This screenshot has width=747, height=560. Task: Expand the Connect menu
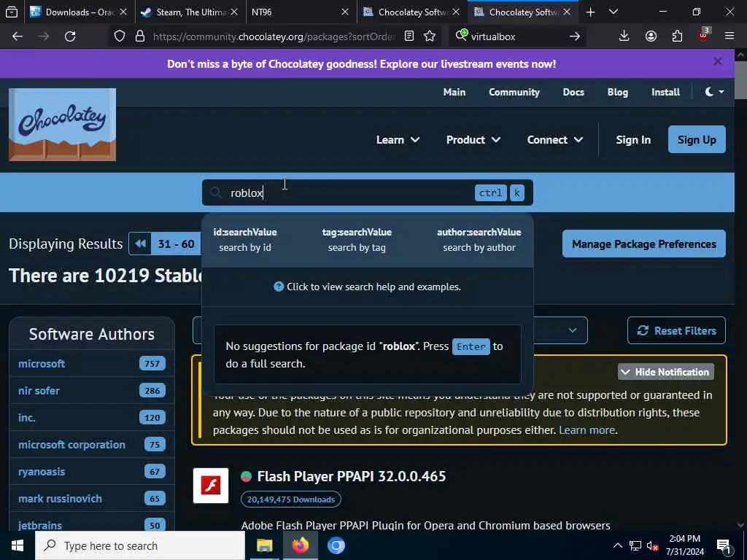[x=555, y=140]
